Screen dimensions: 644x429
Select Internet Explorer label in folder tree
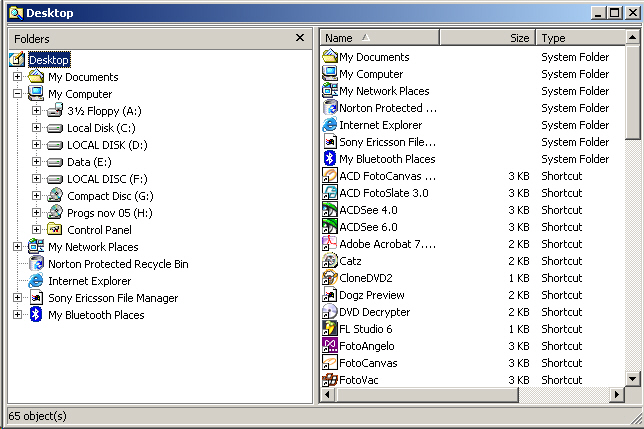(90, 281)
